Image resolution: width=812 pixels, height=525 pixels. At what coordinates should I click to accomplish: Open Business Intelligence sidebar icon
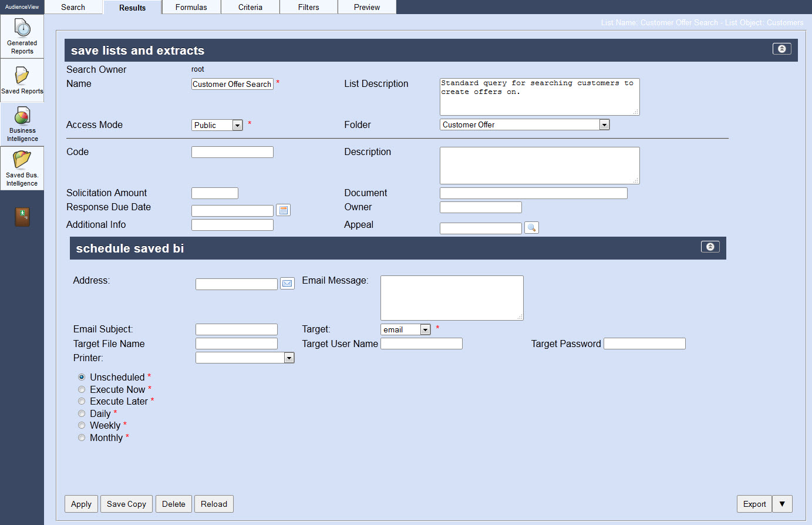click(x=22, y=124)
